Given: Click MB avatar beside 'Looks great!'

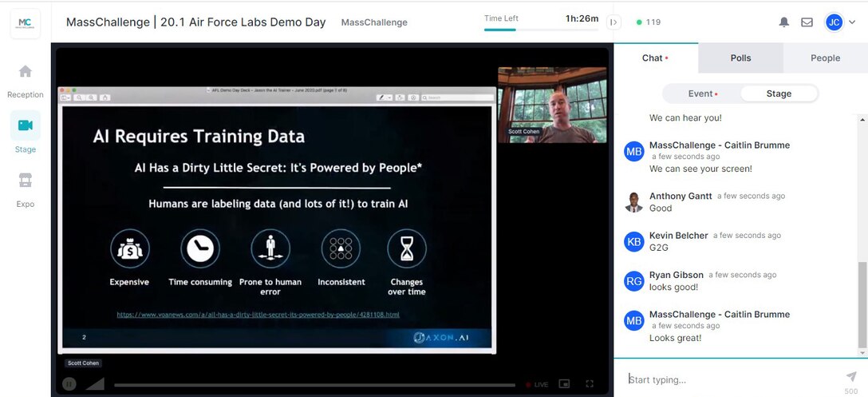Looking at the screenshot, I should [x=633, y=320].
